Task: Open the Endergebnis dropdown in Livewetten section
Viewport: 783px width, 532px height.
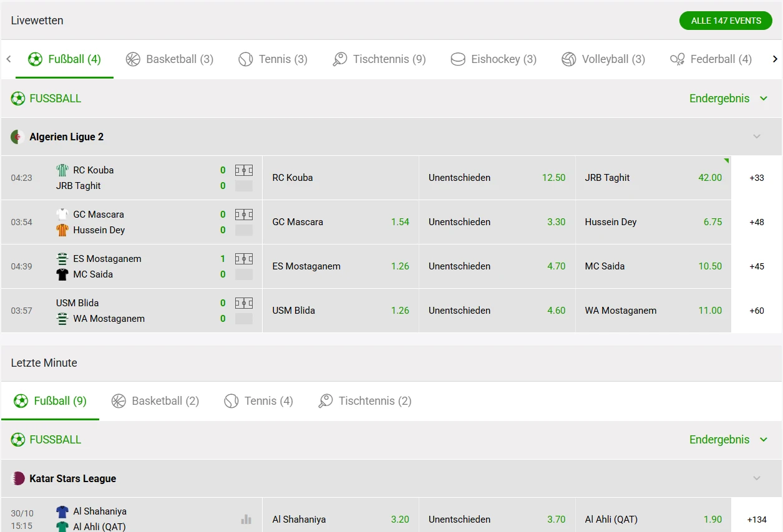Action: coord(728,99)
